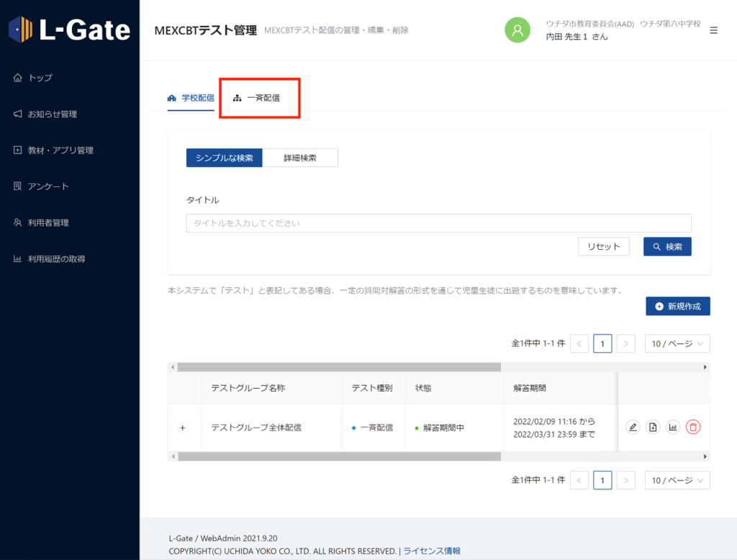This screenshot has width=737, height=560.
Task: Select 詳細検索 mode
Action: 300,158
